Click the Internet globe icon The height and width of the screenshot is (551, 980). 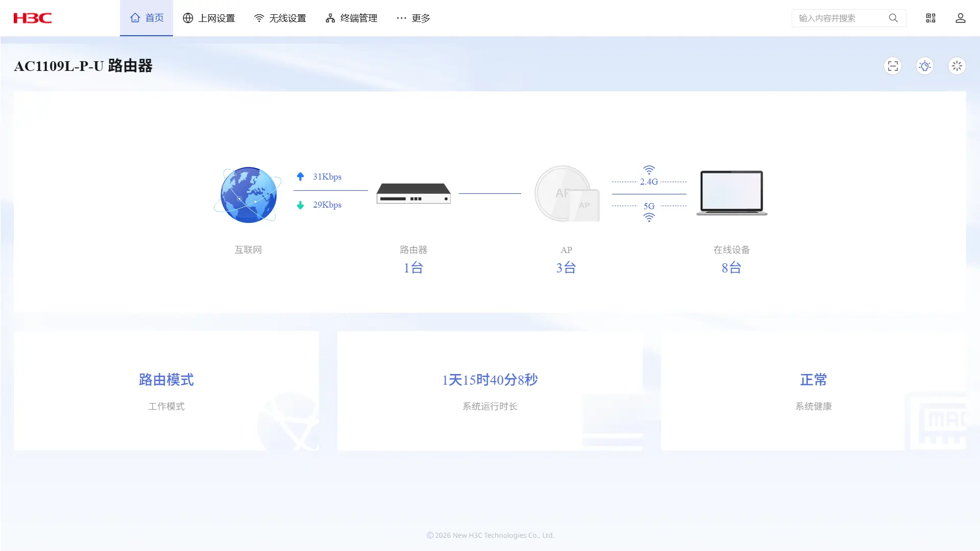tap(248, 194)
